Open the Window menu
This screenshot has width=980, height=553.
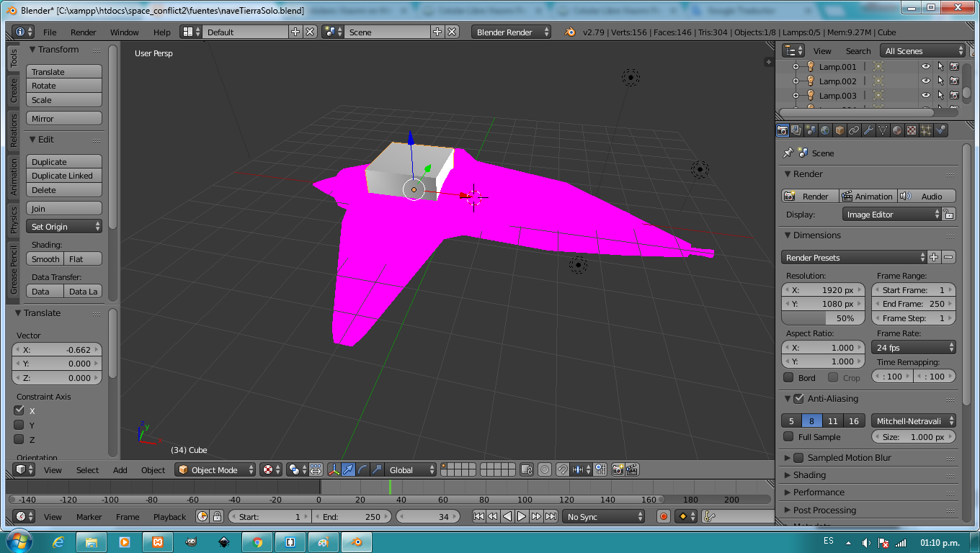point(125,32)
